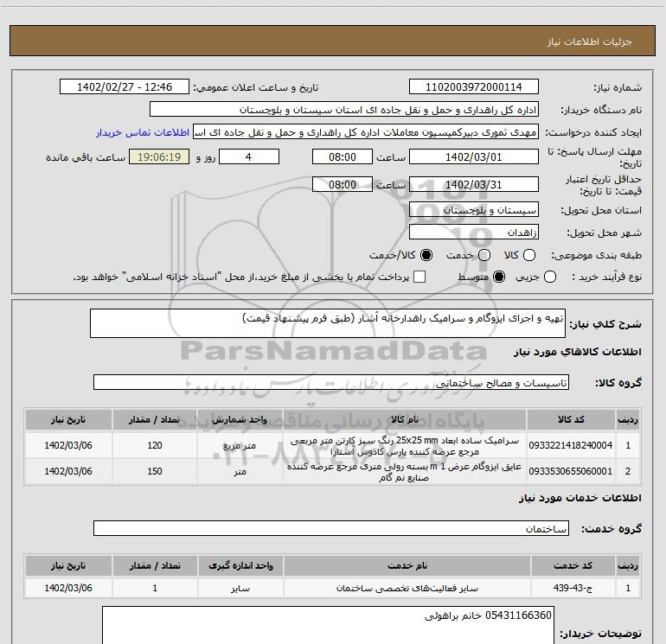This screenshot has width=666, height=644.
Task: Choose the جزیی purchase process radio button
Action: click(550, 277)
